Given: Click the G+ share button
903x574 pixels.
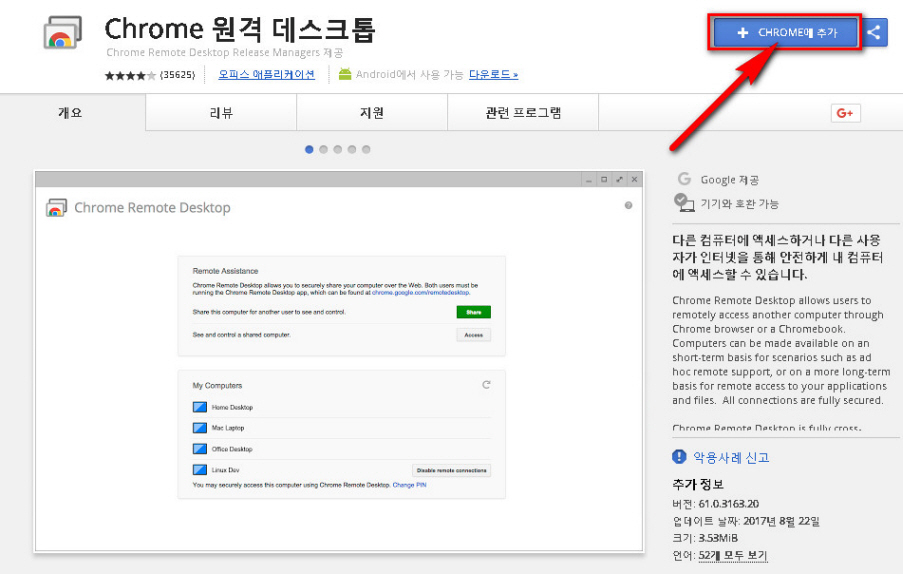Looking at the screenshot, I should (x=845, y=113).
